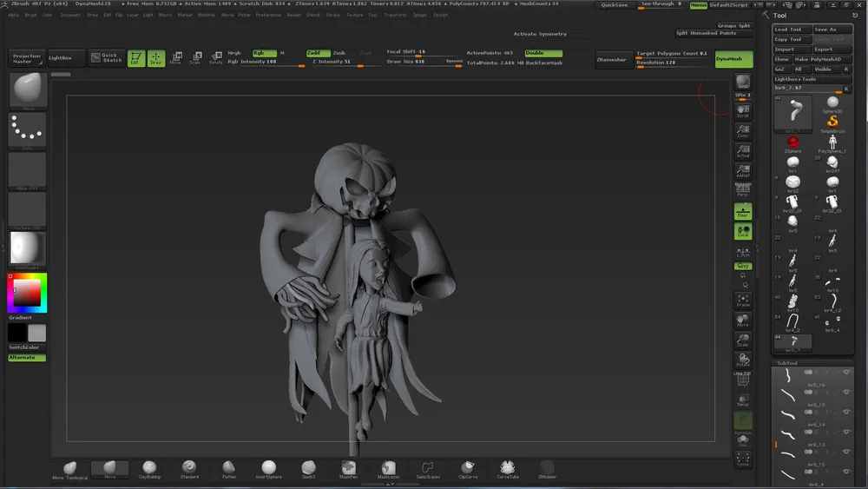Screen dimensions: 868x489
Task: Select the SimpleBrush tool
Action: point(832,122)
